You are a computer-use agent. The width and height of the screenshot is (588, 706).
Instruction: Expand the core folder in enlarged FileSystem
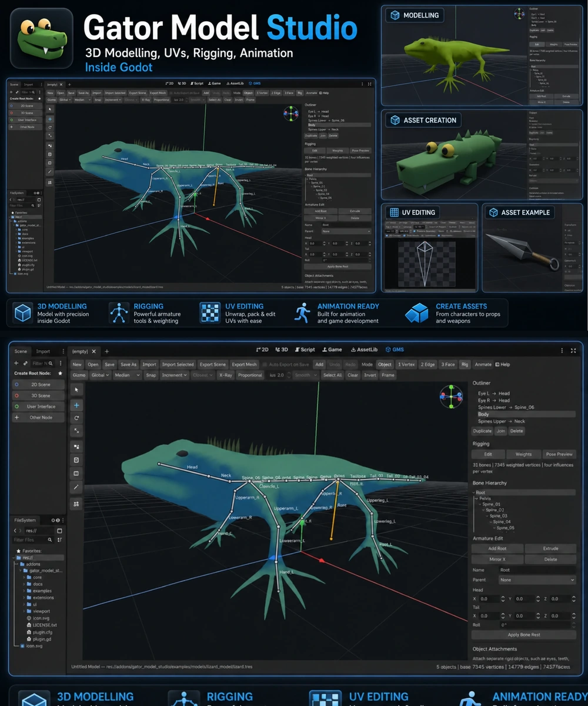point(25,577)
